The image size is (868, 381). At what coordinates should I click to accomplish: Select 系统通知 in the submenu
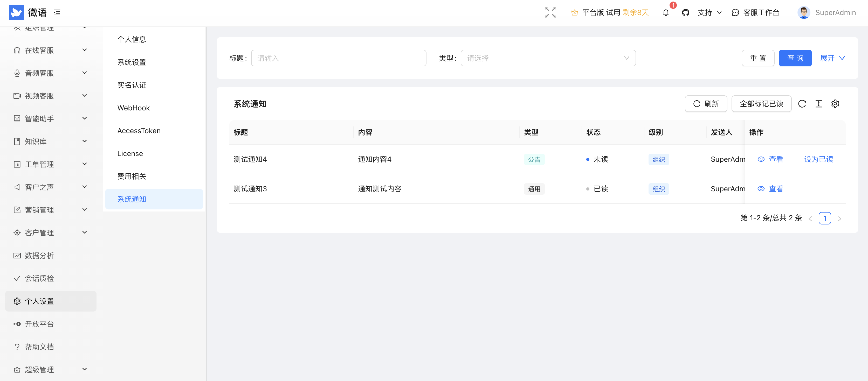[x=154, y=199]
